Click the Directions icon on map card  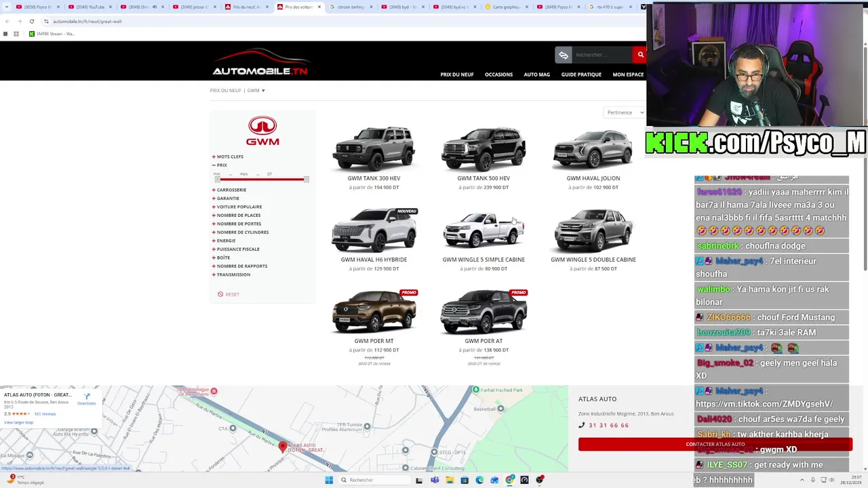click(87, 397)
